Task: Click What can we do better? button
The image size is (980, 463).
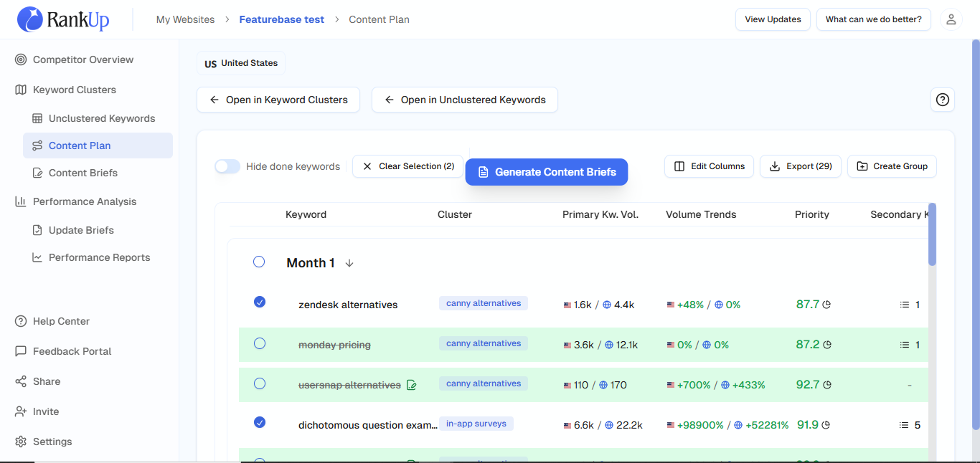Action: (873, 19)
